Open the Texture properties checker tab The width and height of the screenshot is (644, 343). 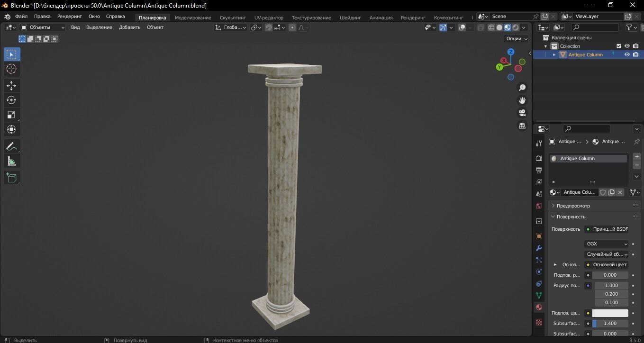539,322
